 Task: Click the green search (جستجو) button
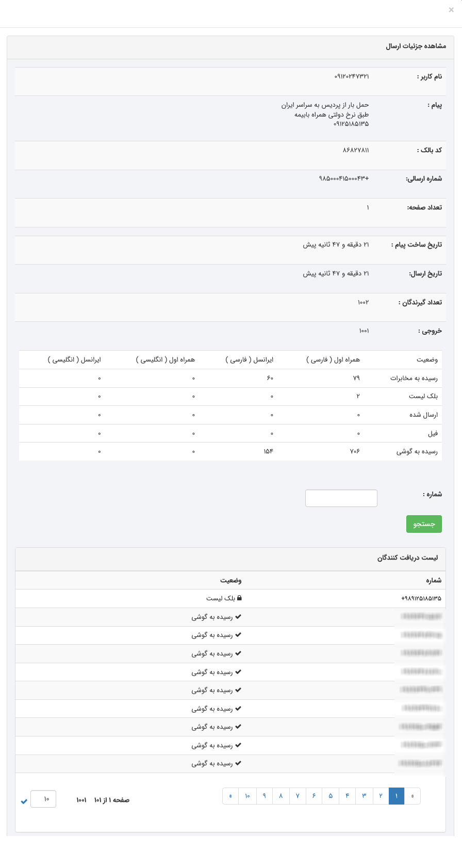pyautogui.click(x=424, y=524)
